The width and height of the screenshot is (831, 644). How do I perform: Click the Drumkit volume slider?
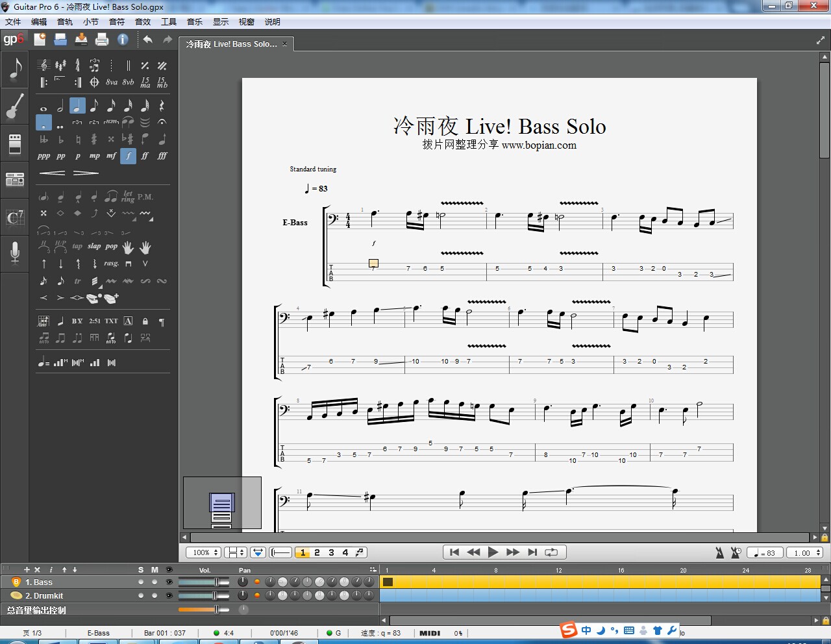[203, 595]
